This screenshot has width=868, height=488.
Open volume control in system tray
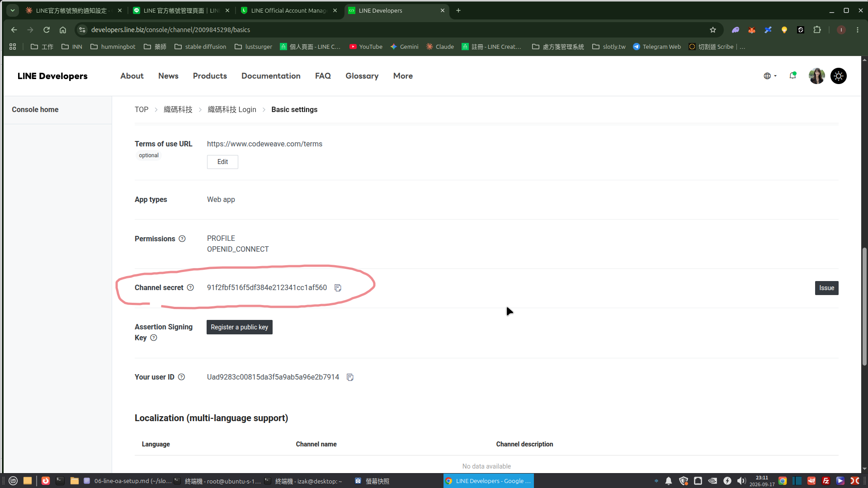pyautogui.click(x=741, y=481)
